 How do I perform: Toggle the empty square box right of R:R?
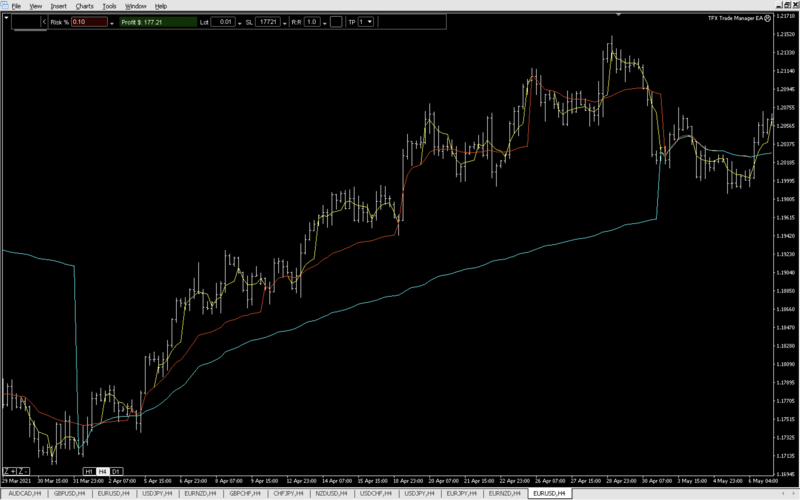[x=336, y=22]
